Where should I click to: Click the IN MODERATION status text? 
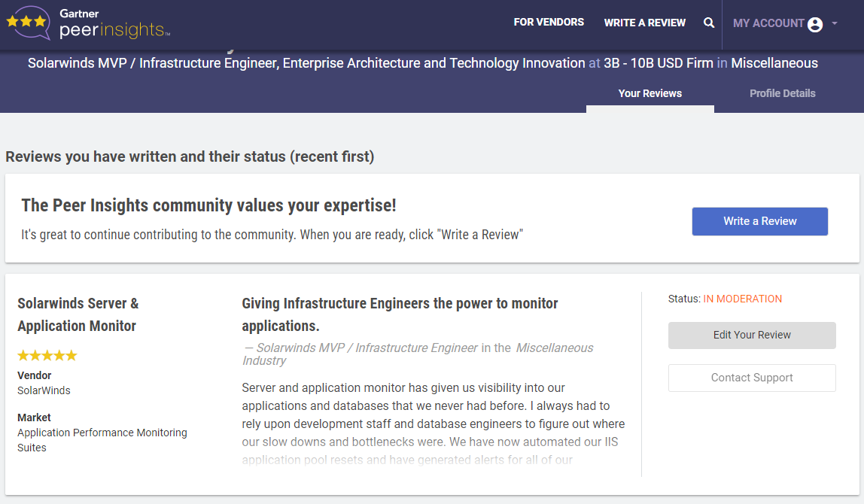point(742,299)
